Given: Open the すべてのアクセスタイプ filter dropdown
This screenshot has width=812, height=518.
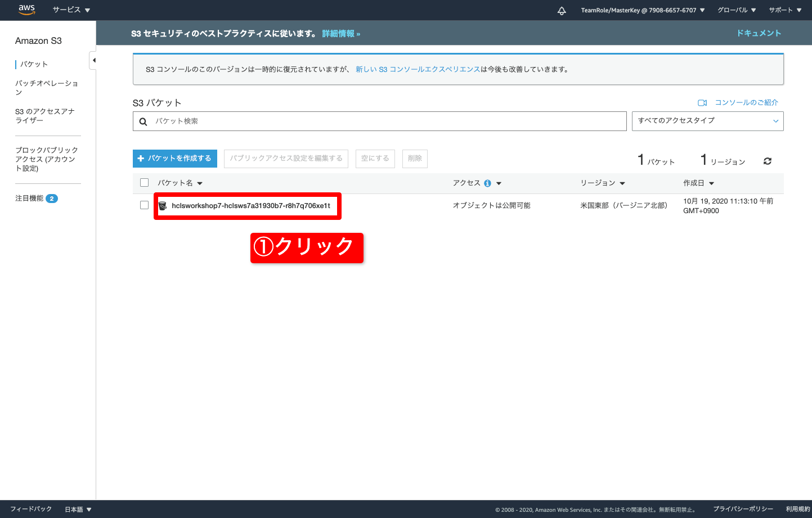Looking at the screenshot, I should click(707, 121).
